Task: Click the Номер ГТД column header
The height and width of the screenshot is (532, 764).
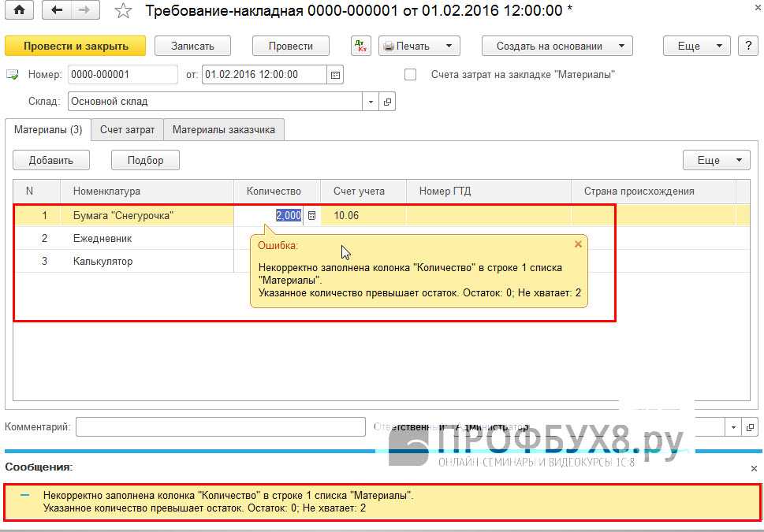Action: pos(489,192)
